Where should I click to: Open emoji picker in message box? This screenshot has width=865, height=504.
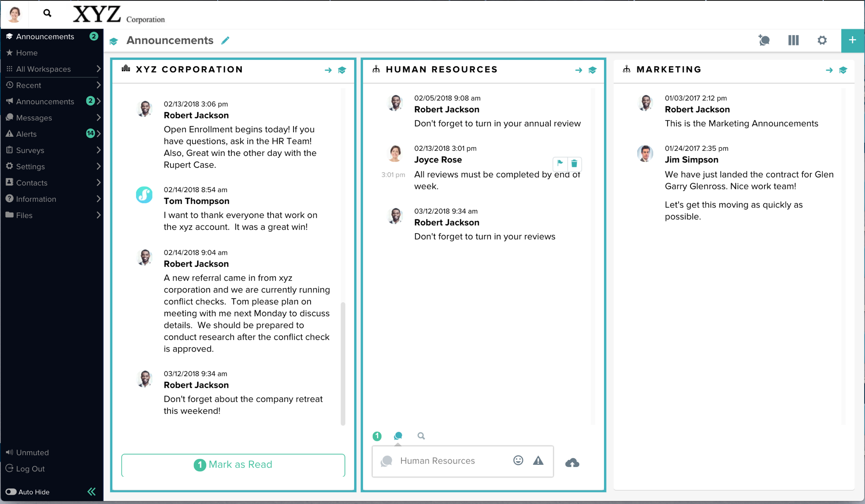518,460
